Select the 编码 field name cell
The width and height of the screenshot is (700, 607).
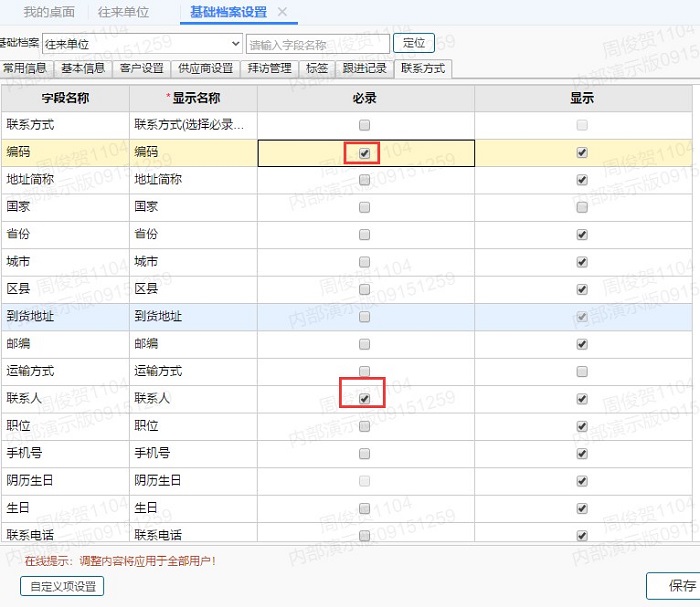[65, 153]
